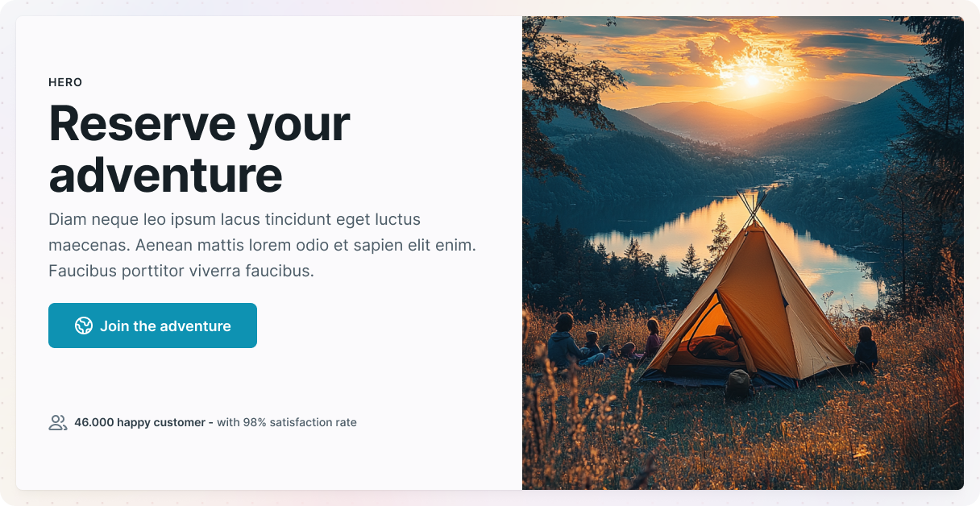The height and width of the screenshot is (506, 980).
Task: Click the setting sun in the image
Action: [x=752, y=79]
